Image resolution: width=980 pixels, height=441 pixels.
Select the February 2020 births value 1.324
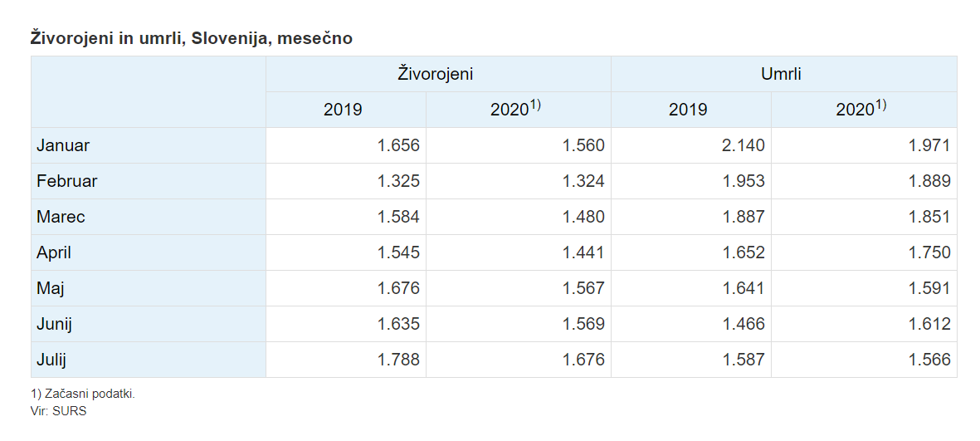click(x=583, y=181)
